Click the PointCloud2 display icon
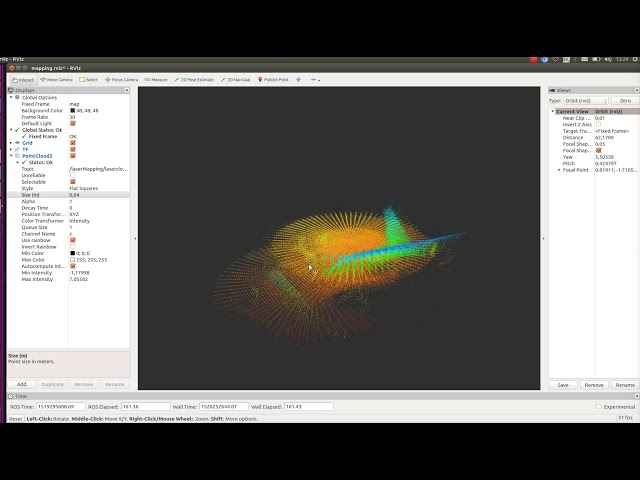Screen dimensions: 640x480 pyautogui.click(x=17, y=156)
